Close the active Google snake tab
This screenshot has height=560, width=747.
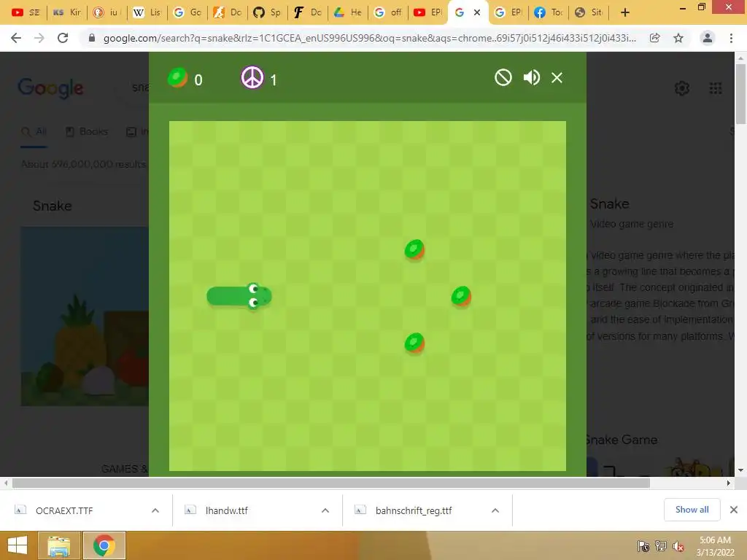pos(477,13)
